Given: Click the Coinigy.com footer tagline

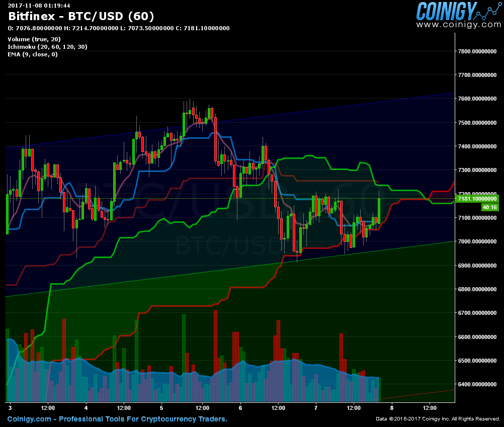Looking at the screenshot, I should pyautogui.click(x=117, y=419).
